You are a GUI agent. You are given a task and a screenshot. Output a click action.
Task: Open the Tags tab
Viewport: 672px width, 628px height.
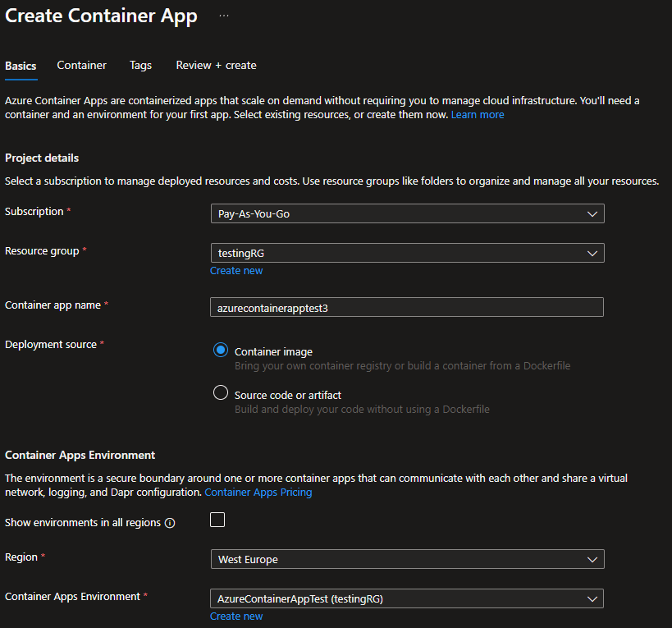[141, 66]
